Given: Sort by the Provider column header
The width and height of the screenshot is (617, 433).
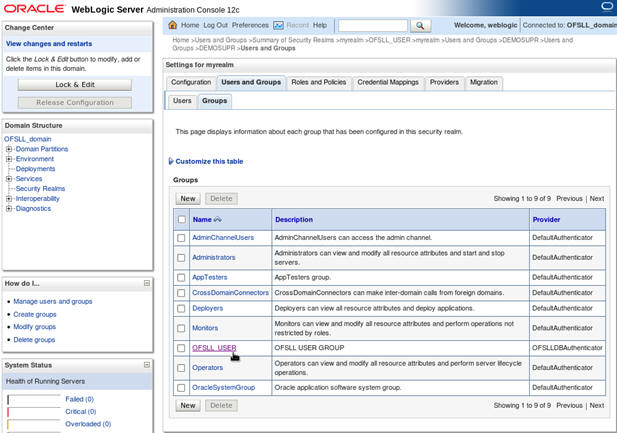Looking at the screenshot, I should [x=546, y=220].
